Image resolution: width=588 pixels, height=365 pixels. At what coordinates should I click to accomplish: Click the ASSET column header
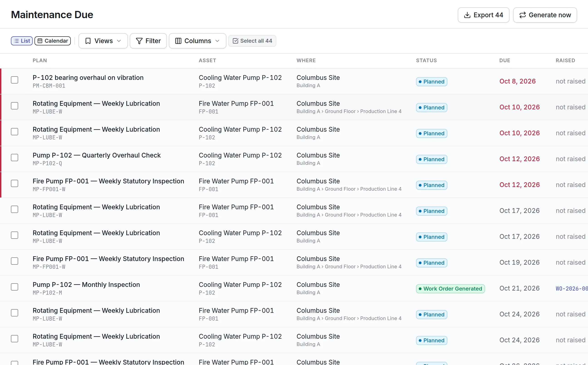207,60
